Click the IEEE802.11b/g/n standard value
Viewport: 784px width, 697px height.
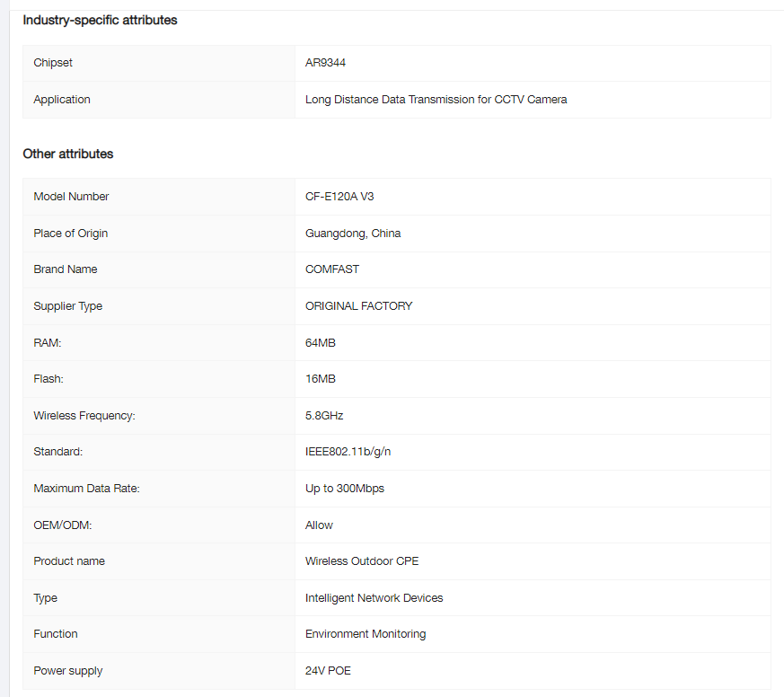(x=348, y=452)
